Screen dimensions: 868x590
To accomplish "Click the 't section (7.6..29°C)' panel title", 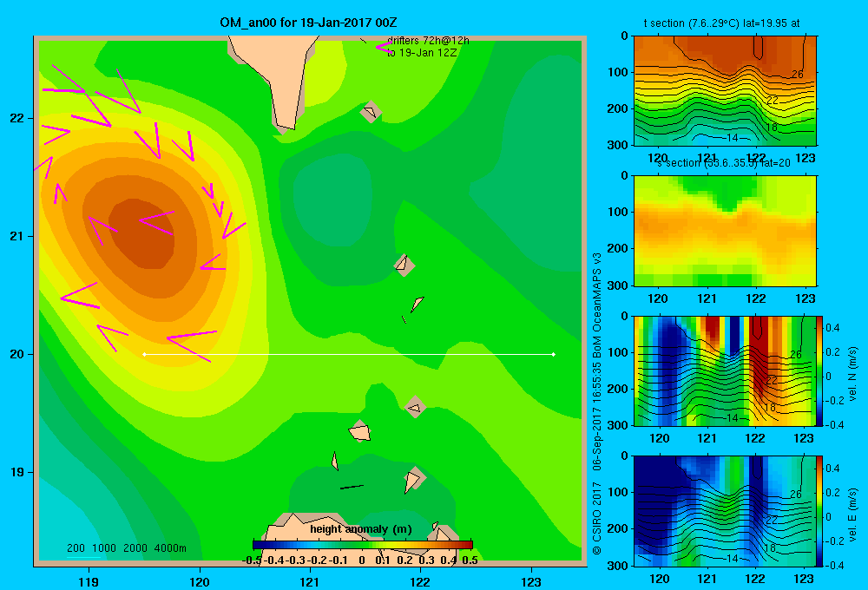I will click(x=721, y=23).
